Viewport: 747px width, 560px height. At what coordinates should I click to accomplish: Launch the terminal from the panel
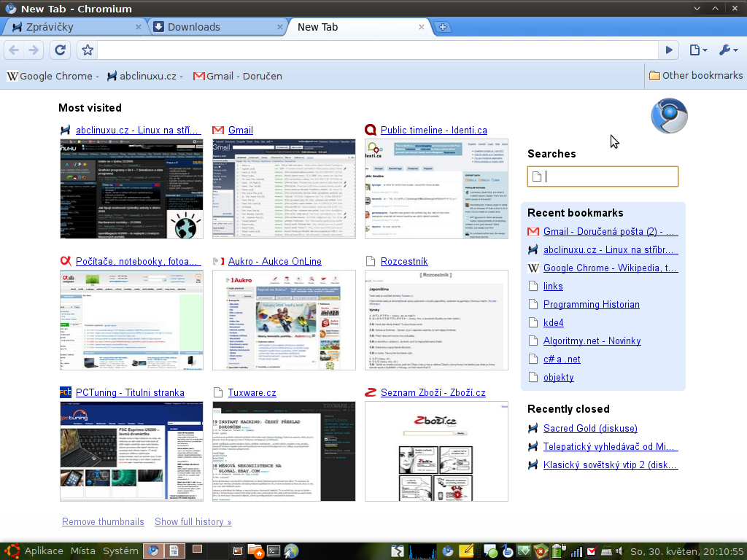(274, 551)
